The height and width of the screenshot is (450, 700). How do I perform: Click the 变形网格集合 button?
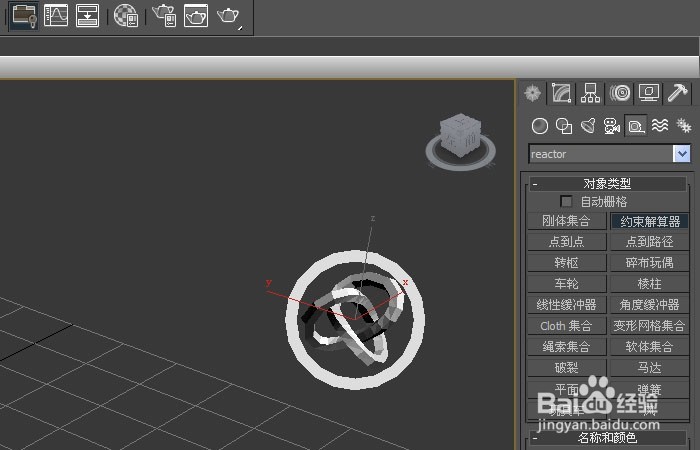(650, 326)
